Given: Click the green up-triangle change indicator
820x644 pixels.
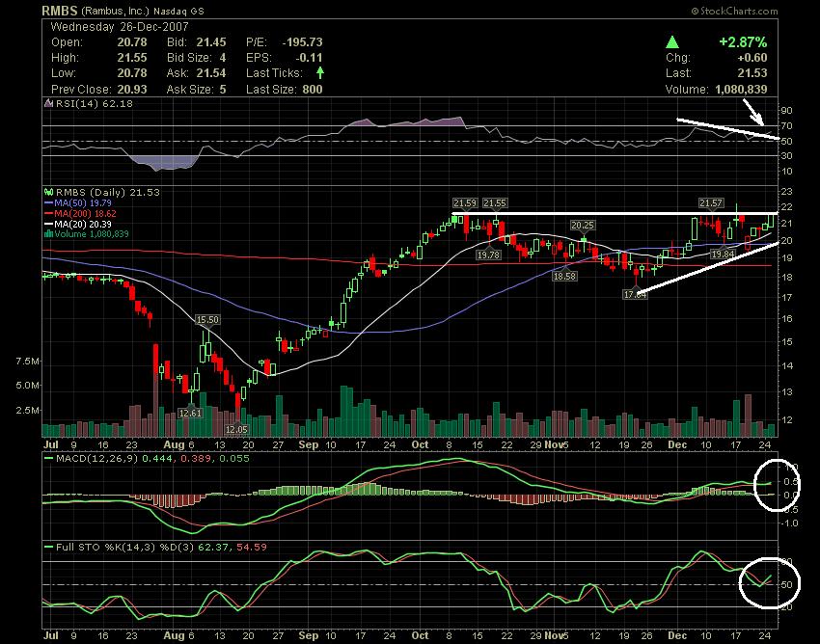Looking at the screenshot, I should tap(672, 42).
